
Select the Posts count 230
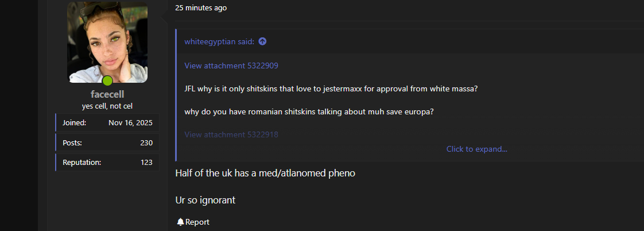(146, 143)
